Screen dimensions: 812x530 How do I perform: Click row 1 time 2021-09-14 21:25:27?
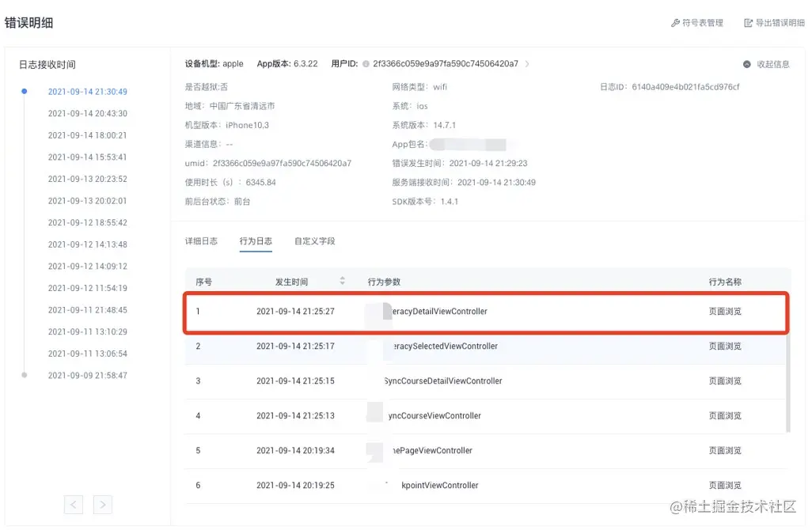(296, 312)
